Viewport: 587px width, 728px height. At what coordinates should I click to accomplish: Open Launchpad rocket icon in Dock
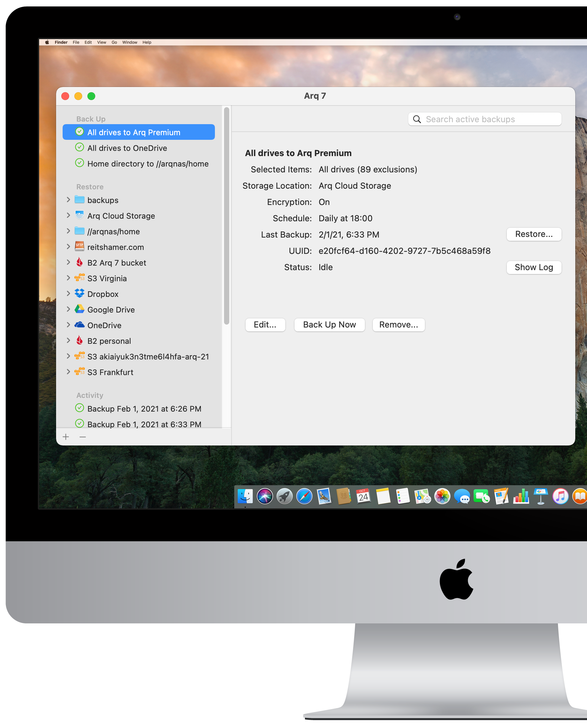(x=285, y=496)
